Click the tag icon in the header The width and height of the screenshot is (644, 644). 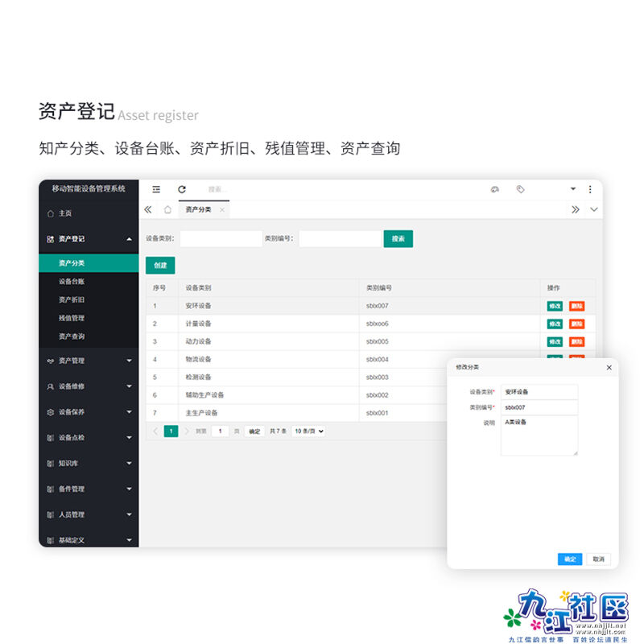pos(521,189)
